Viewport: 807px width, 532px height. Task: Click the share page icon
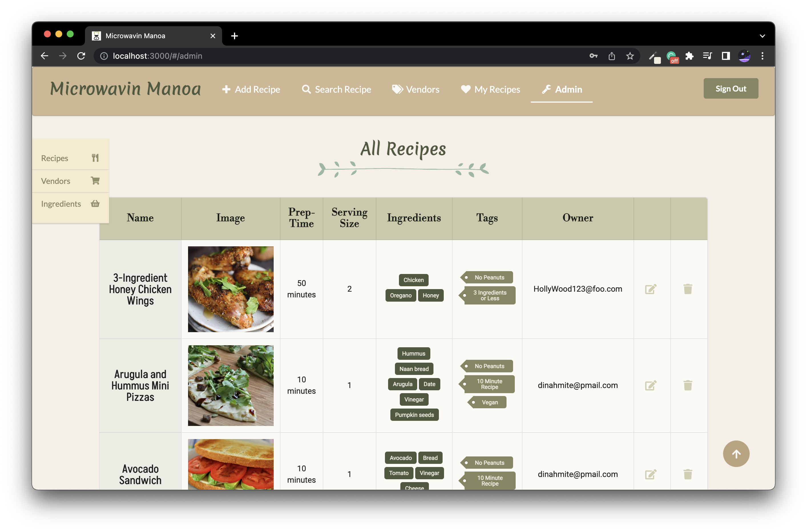pos(612,56)
